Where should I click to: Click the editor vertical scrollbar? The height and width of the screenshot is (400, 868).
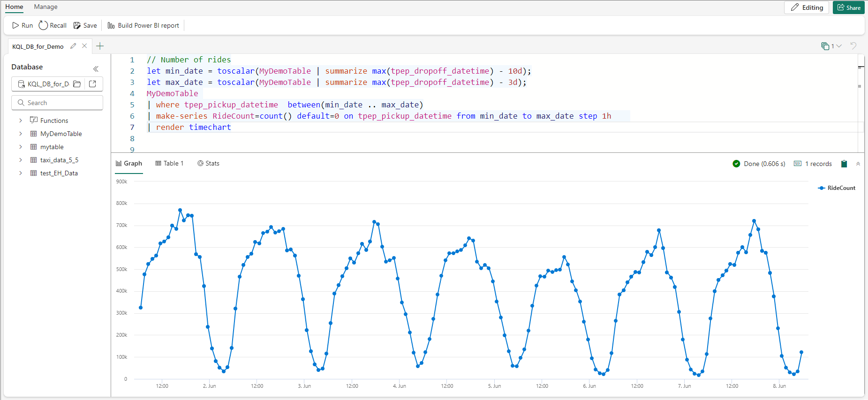tap(860, 103)
